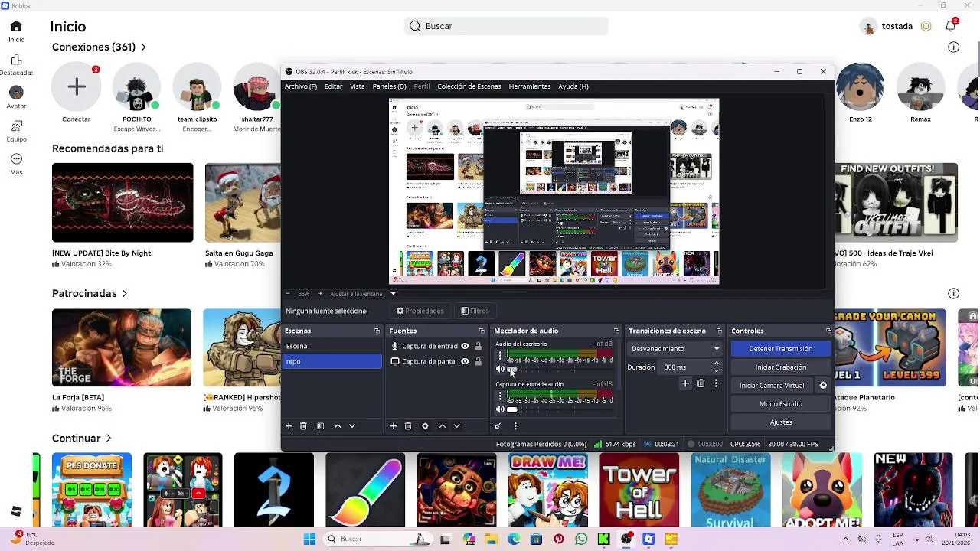Move scene up in Escenas panel
The image size is (980, 551).
[x=338, y=426]
